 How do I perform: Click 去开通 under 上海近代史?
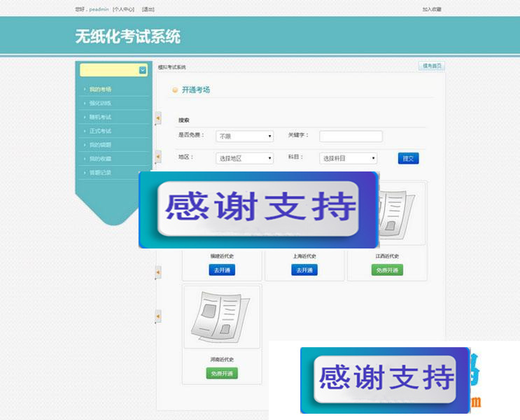[x=304, y=270]
